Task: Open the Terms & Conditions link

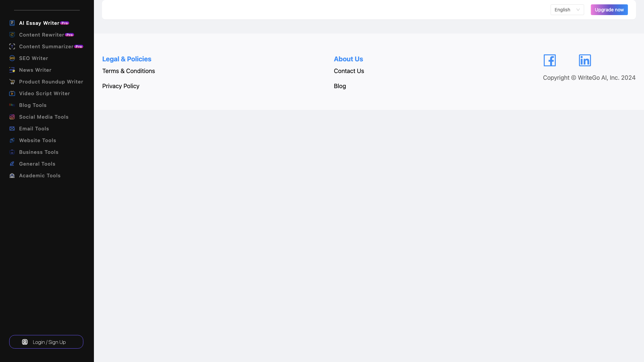Action: (x=128, y=71)
